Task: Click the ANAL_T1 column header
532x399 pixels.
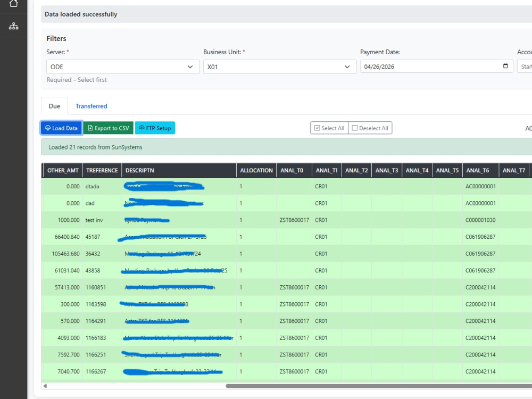Action: pyautogui.click(x=327, y=170)
